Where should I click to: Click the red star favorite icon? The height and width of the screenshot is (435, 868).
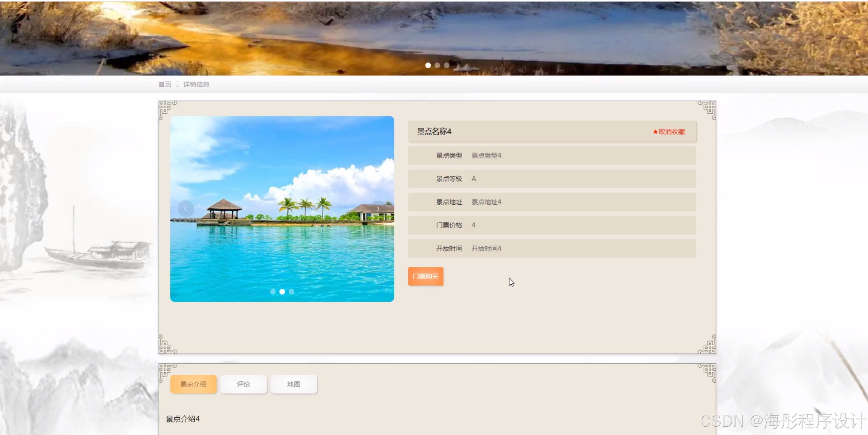655,132
